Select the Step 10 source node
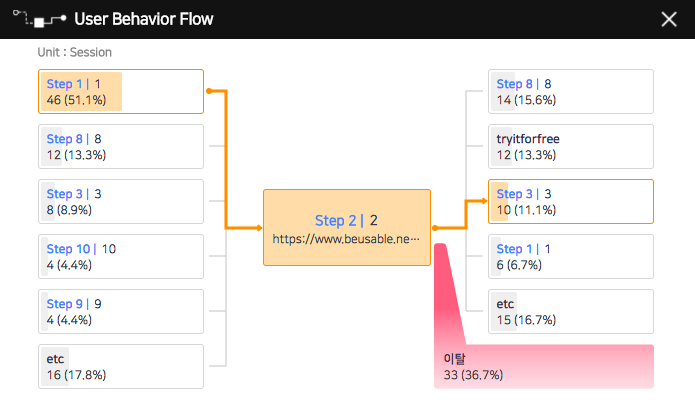695x416 pixels. tap(121, 257)
